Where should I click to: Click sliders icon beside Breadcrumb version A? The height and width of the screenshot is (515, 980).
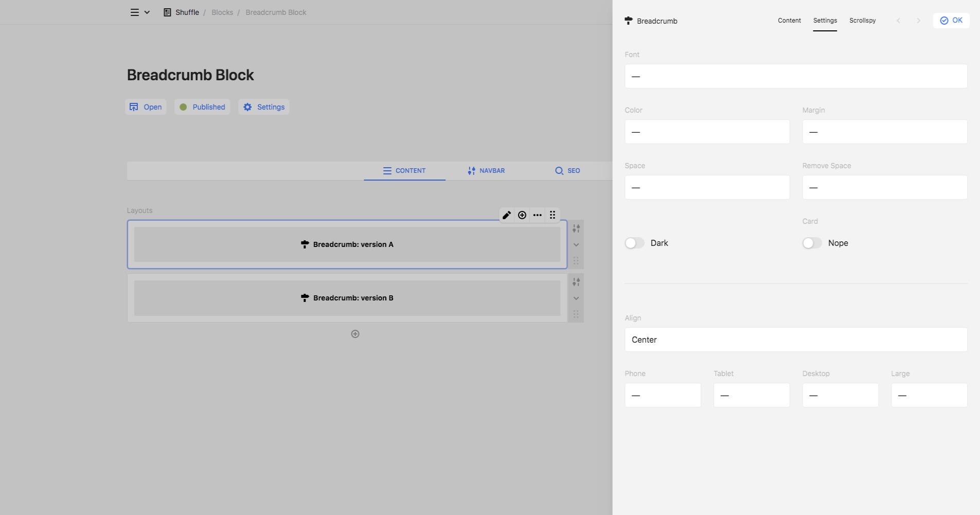point(576,228)
